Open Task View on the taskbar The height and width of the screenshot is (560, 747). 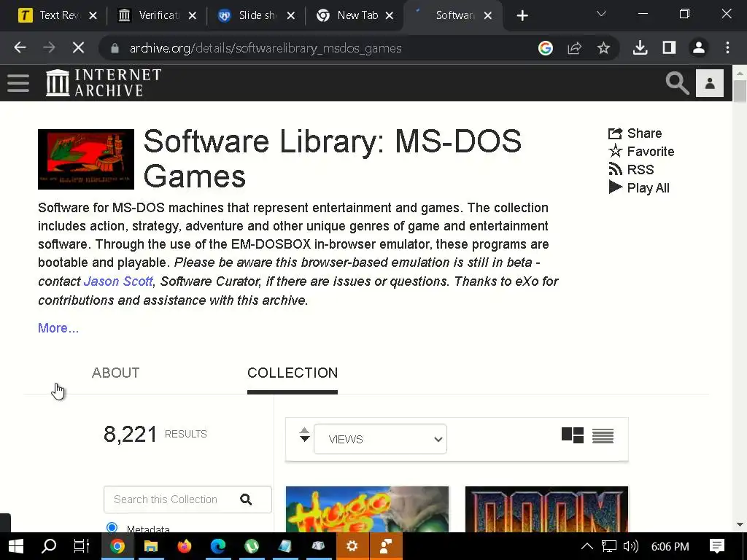pos(82,546)
